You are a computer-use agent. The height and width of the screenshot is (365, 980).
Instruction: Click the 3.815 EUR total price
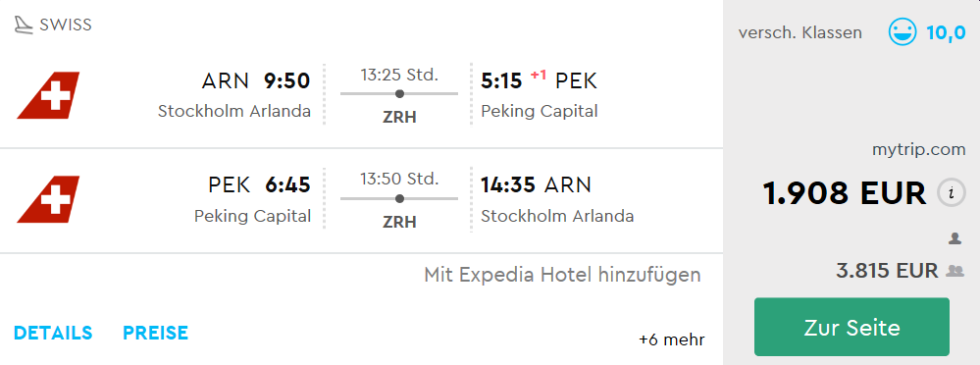pyautogui.click(x=888, y=271)
